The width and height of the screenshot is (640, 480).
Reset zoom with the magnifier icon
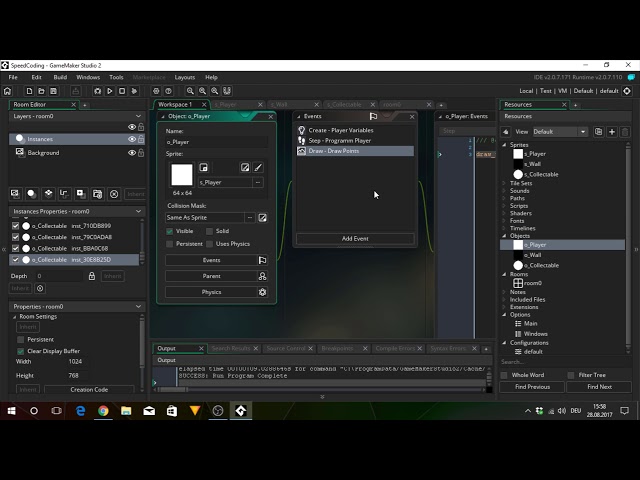pyautogui.click(x=215, y=91)
